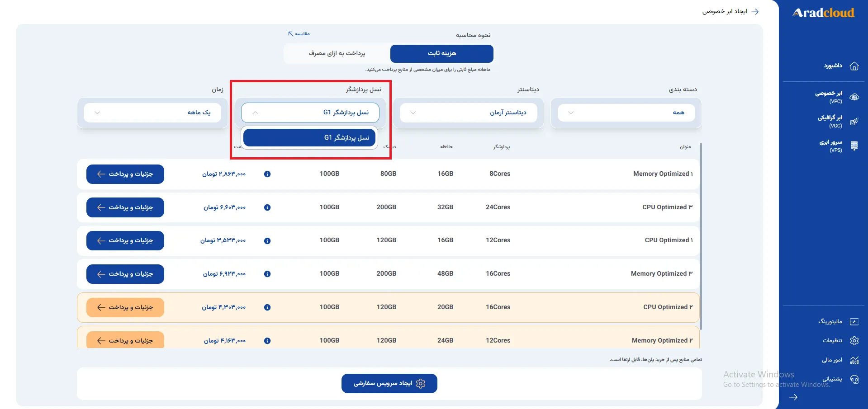Image resolution: width=868 pixels, height=409 pixels.
Task: Open the monitoring icon in sidebar
Action: click(854, 322)
